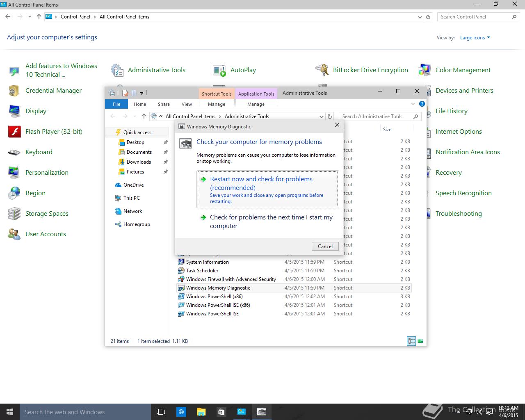Screen dimensions: 525x420
Task: Open Administrative Tools icon in Control Panel
Action: (x=117, y=70)
